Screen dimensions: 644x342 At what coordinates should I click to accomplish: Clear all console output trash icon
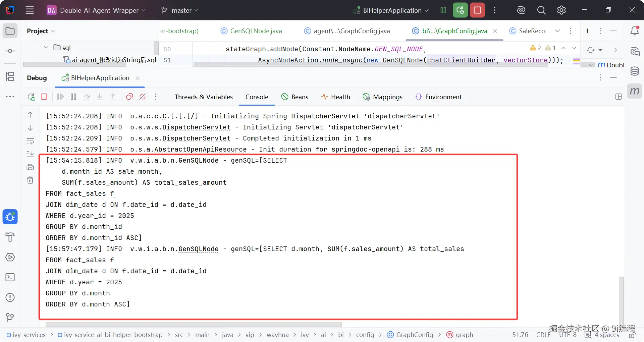pyautogui.click(x=30, y=180)
